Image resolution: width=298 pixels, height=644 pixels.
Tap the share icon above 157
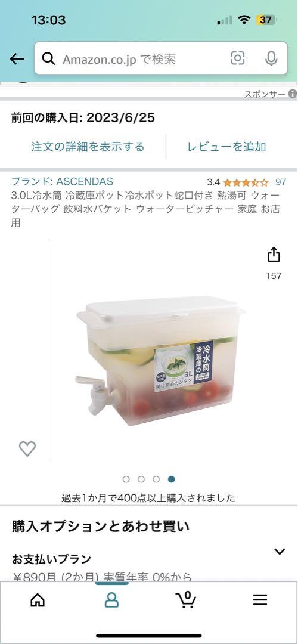click(x=274, y=255)
